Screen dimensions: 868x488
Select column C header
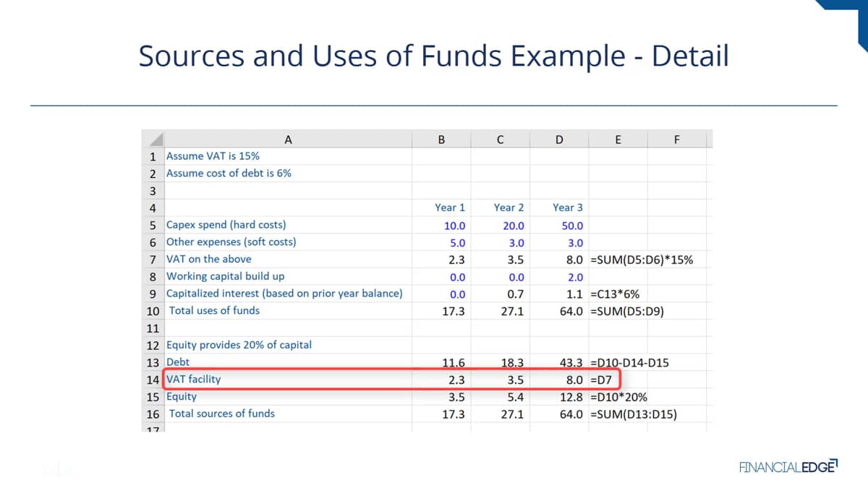(500, 140)
